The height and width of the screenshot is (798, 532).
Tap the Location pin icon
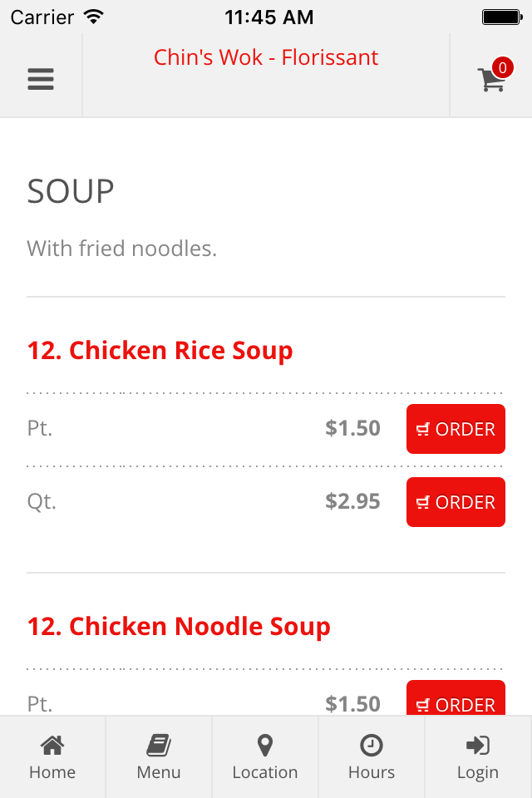click(x=264, y=746)
